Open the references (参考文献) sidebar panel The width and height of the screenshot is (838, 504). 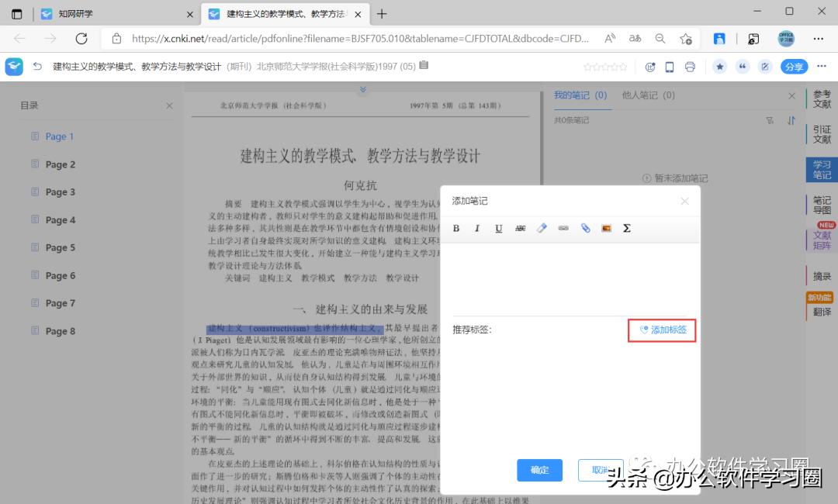coord(822,99)
